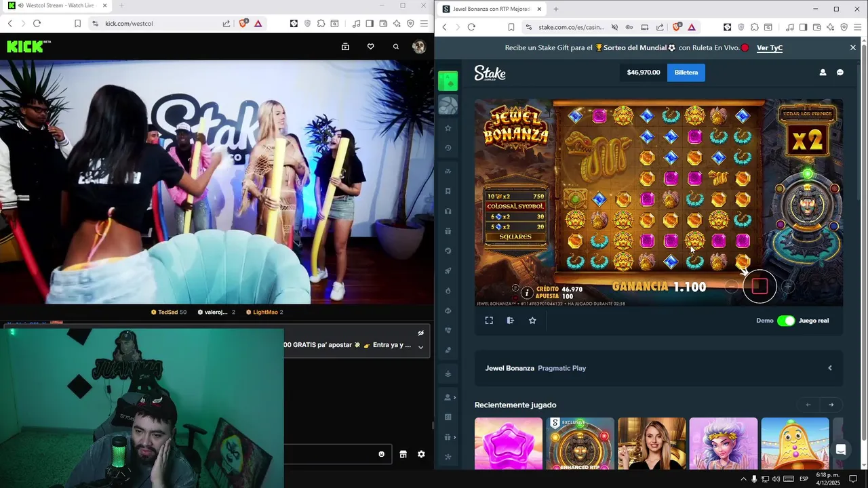Dismiss the Stake Gift promo banner

pyautogui.click(x=853, y=47)
